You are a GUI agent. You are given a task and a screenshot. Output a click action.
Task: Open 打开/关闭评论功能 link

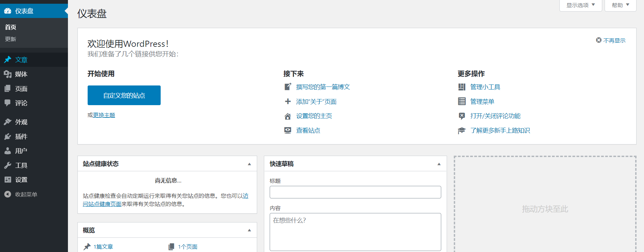coord(496,116)
